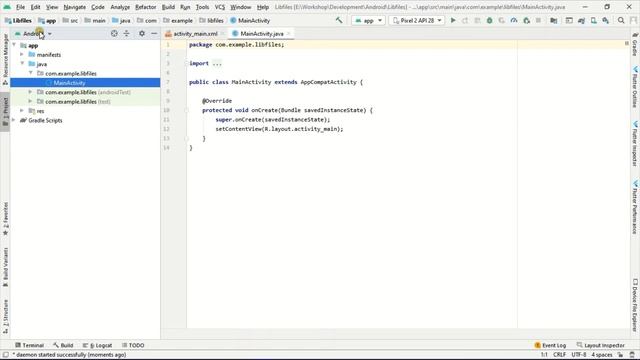Image resolution: width=640 pixels, height=360 pixels.
Task: Click the Profile app gauge icon
Action: [x=514, y=20]
